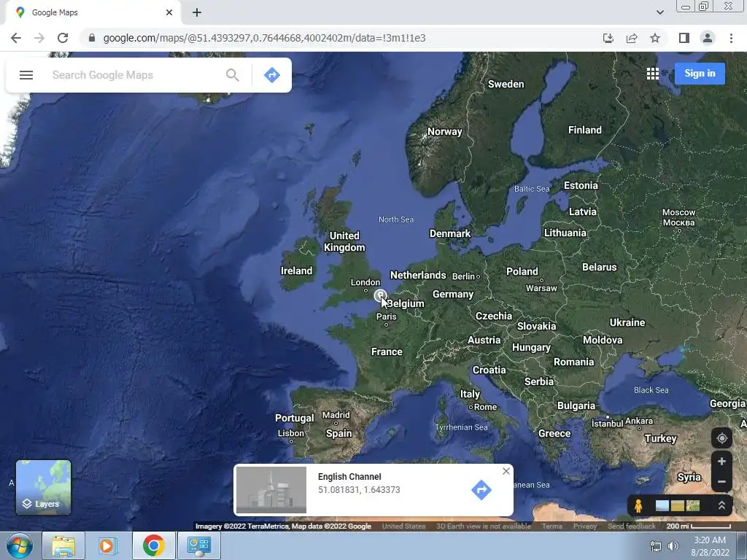
Task: Open the Terms link
Action: click(551, 526)
